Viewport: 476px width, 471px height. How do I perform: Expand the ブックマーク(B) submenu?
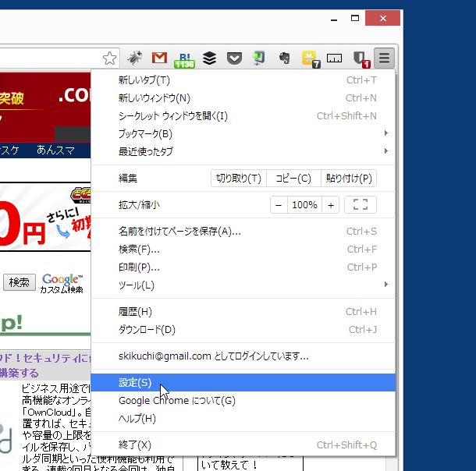pyautogui.click(x=243, y=133)
